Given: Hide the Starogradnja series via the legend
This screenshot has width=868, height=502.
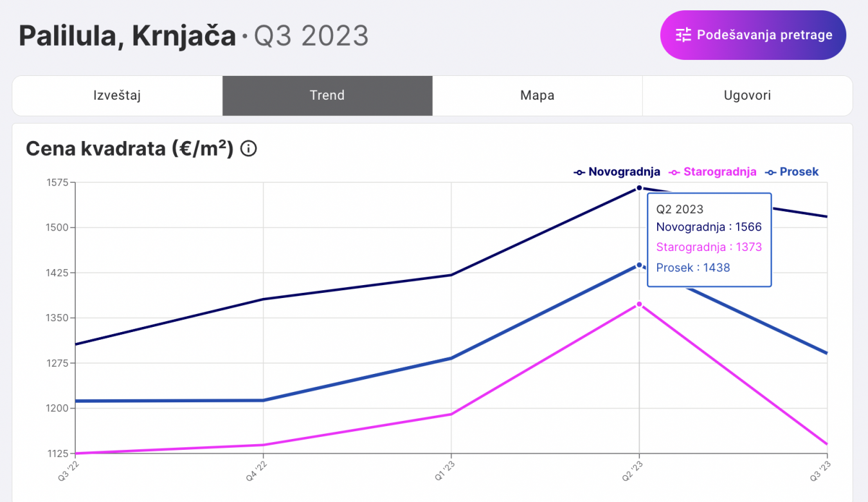Looking at the screenshot, I should click(x=713, y=172).
